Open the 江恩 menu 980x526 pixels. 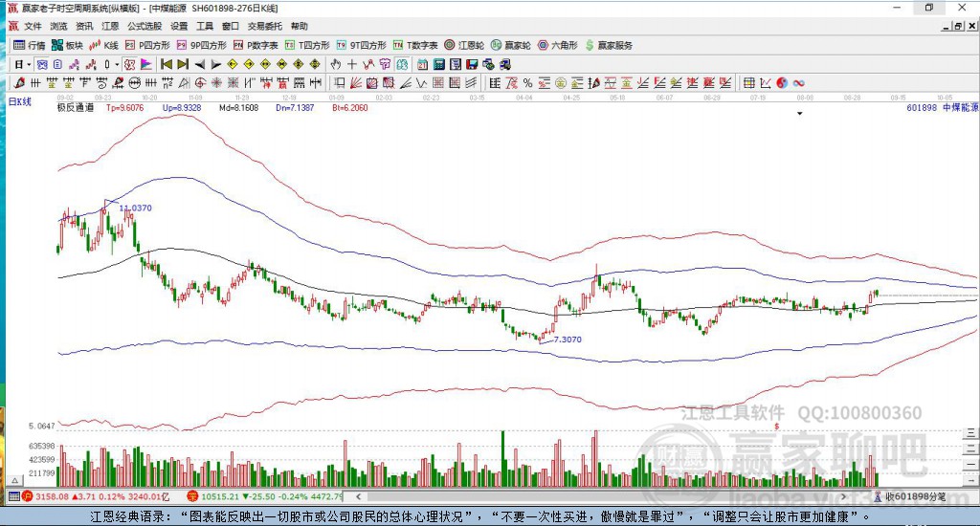click(110, 26)
